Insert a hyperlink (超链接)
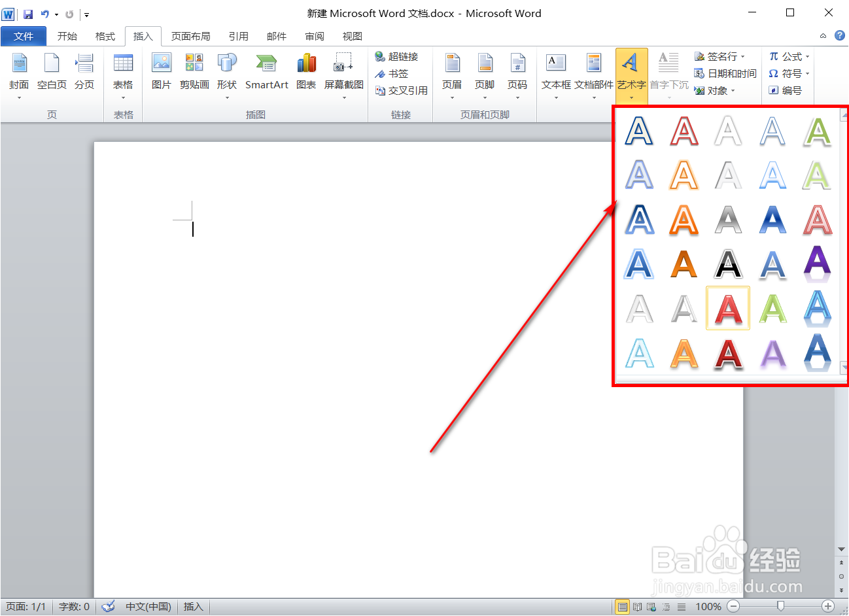 click(396, 57)
